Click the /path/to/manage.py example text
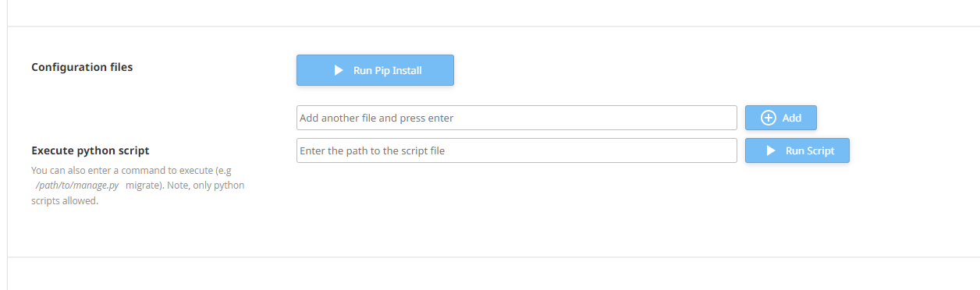 (x=77, y=185)
